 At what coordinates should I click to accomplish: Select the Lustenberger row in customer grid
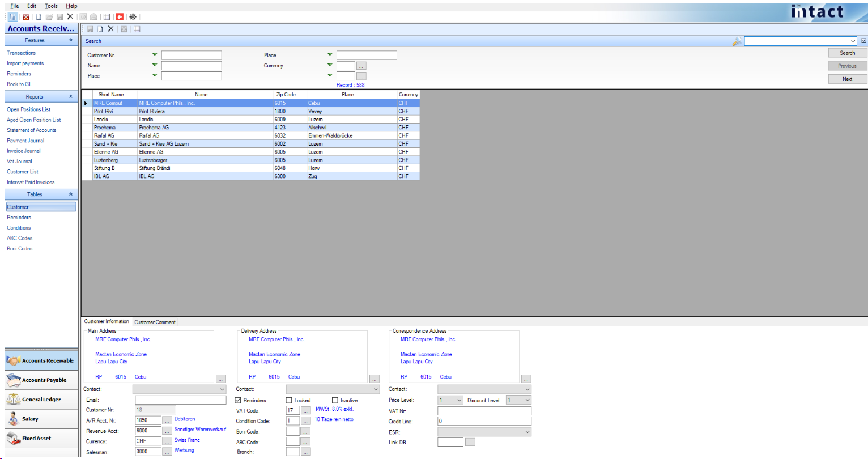pos(250,160)
